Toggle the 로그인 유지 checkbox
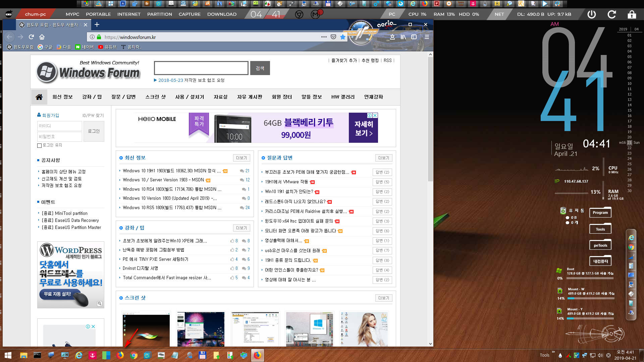 pos(39,145)
